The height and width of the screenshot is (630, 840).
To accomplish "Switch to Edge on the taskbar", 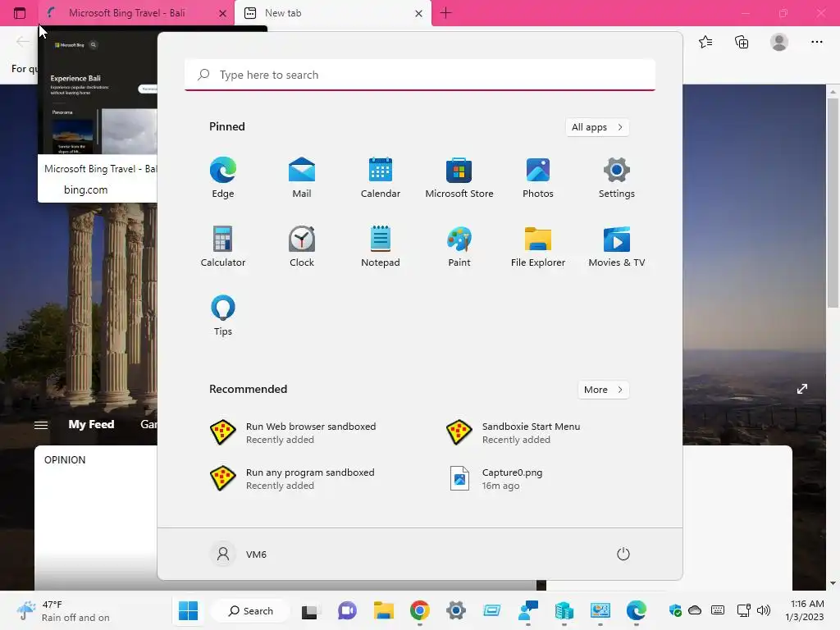I will click(636, 610).
